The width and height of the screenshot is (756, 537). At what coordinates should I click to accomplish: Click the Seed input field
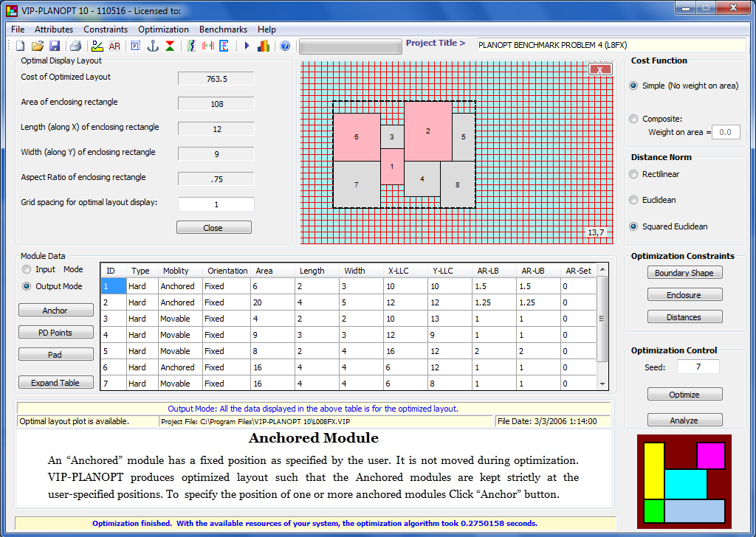(x=698, y=367)
